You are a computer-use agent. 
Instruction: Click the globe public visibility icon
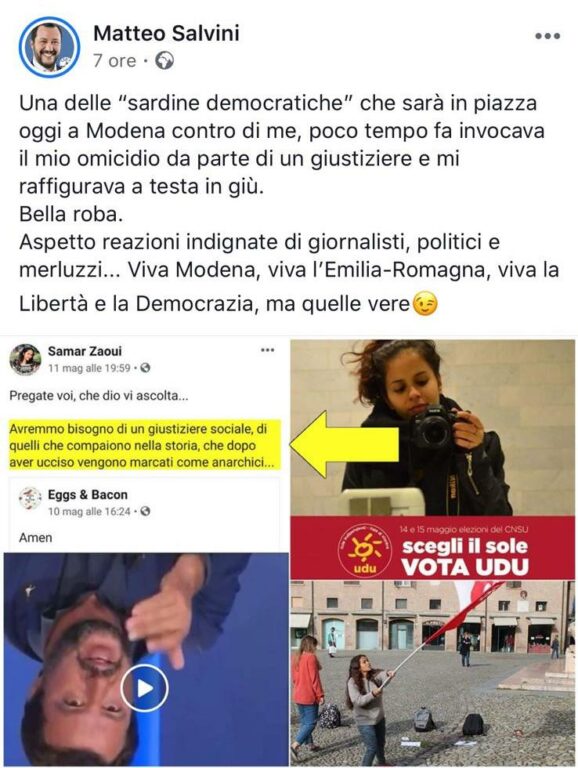tap(164, 61)
